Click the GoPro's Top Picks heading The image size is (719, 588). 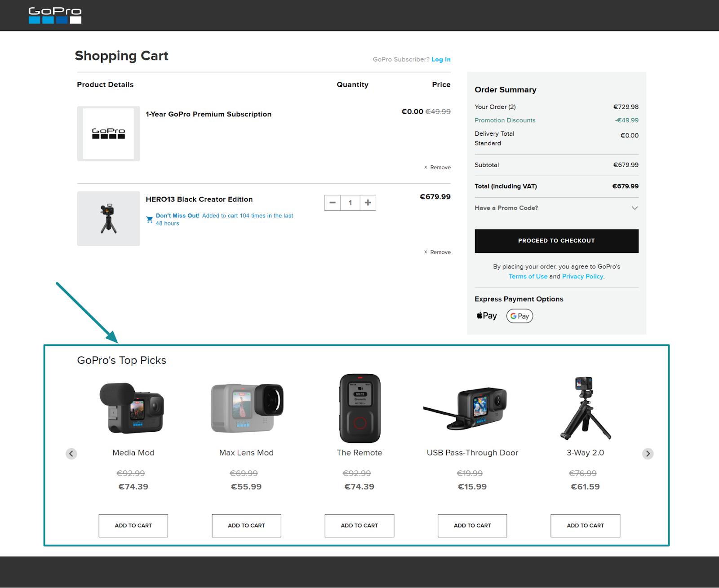(x=122, y=360)
